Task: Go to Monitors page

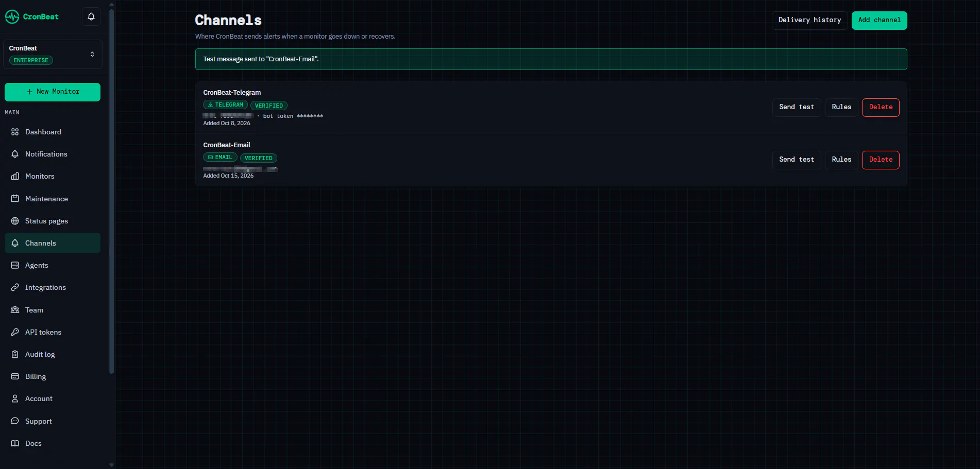Action: [x=53, y=176]
